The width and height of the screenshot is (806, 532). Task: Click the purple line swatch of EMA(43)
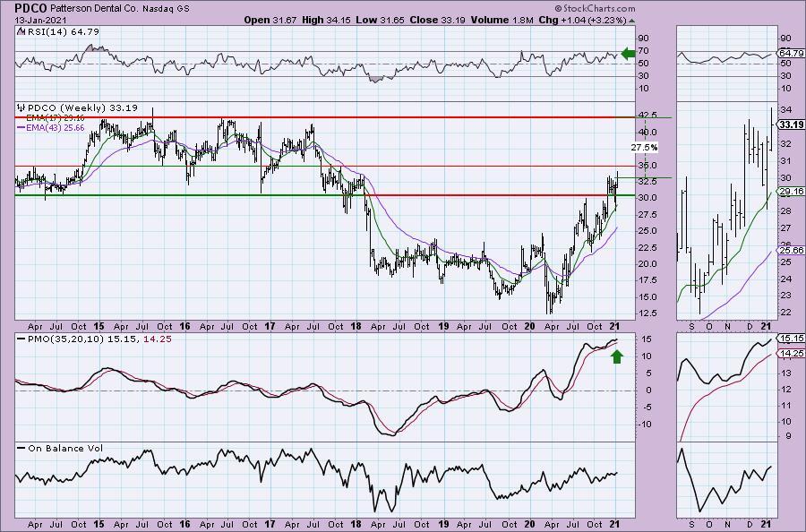[21, 127]
